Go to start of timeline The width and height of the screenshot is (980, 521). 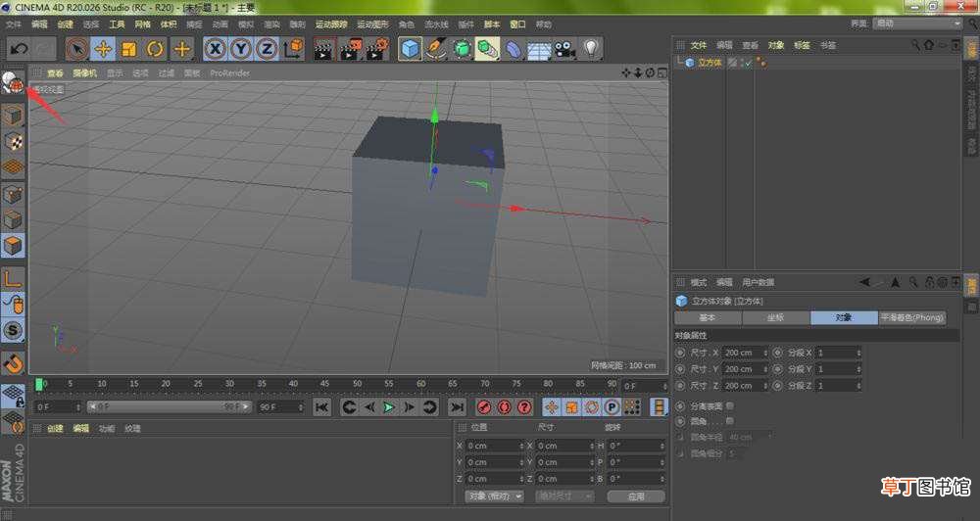point(321,407)
